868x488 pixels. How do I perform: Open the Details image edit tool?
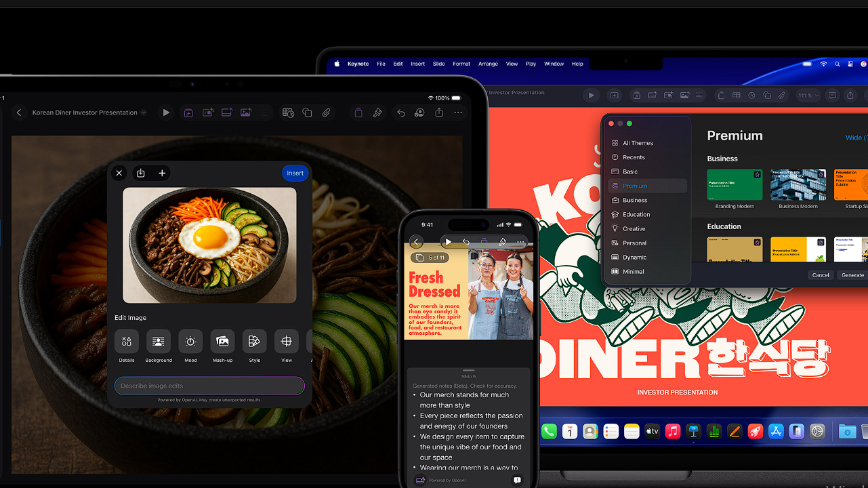(127, 342)
